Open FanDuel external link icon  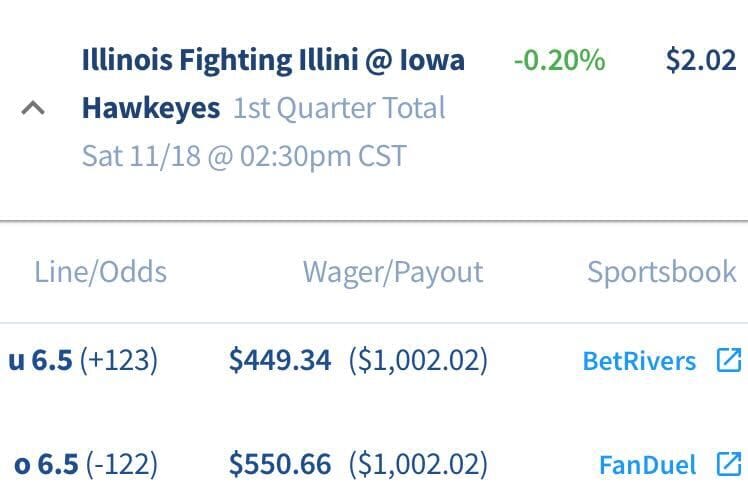729,464
